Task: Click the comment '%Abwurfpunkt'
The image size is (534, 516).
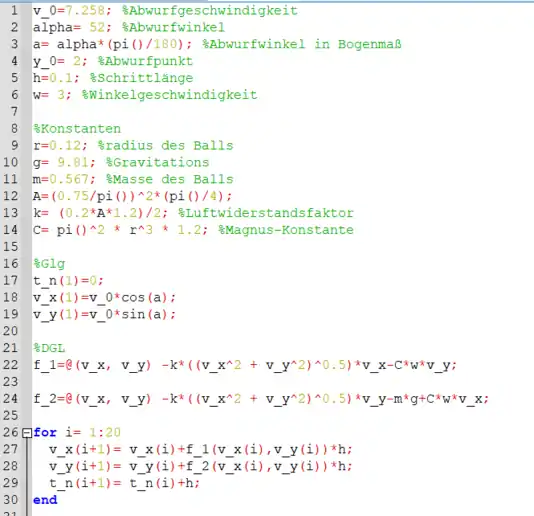Action: pos(145,61)
